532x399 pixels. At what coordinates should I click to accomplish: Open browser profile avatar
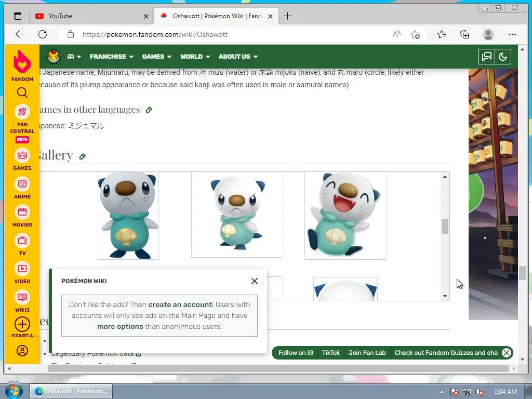point(488,34)
